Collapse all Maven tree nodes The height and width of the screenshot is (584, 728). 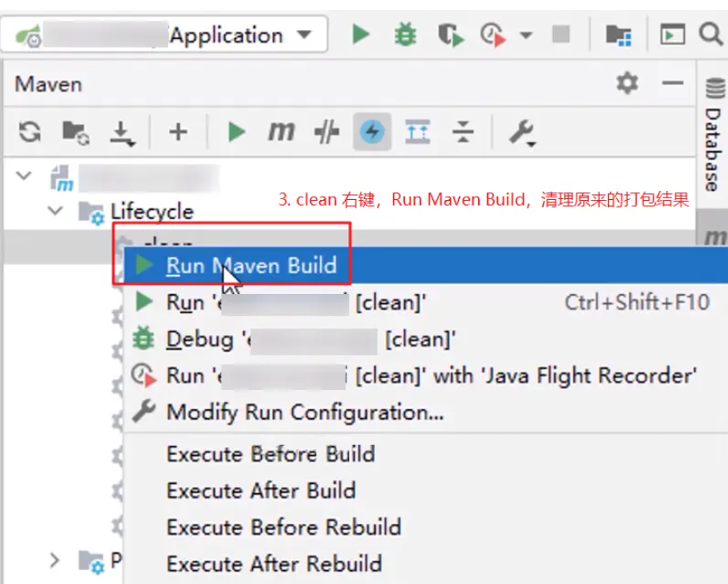click(x=463, y=132)
